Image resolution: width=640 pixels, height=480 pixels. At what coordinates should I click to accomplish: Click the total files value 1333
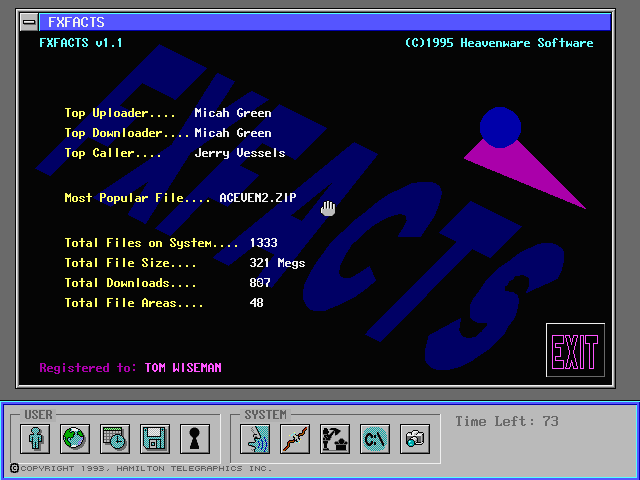[x=264, y=243]
